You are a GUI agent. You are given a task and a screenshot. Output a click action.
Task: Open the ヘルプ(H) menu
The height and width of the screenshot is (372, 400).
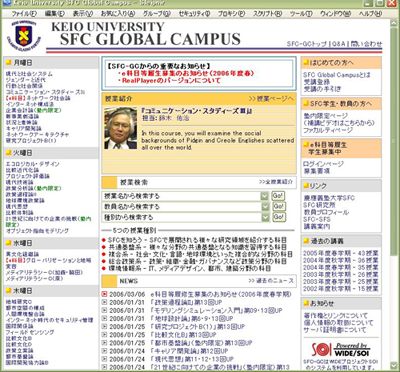[370, 14]
